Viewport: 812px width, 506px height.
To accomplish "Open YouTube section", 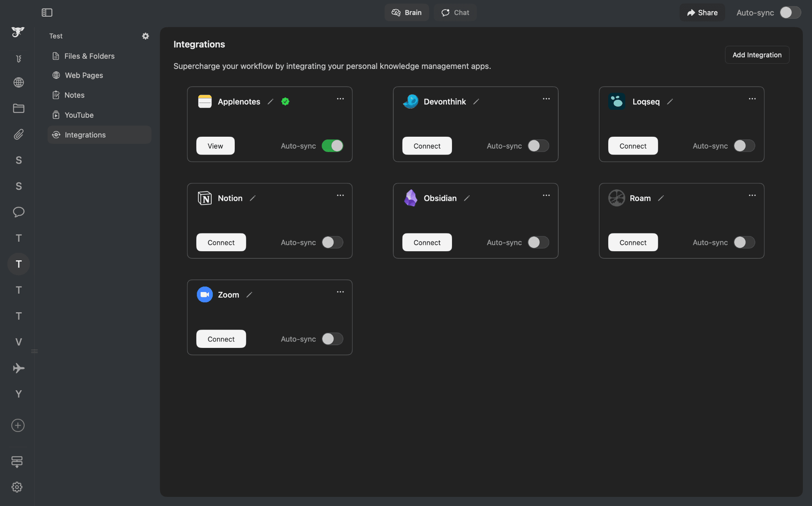I will [99, 115].
